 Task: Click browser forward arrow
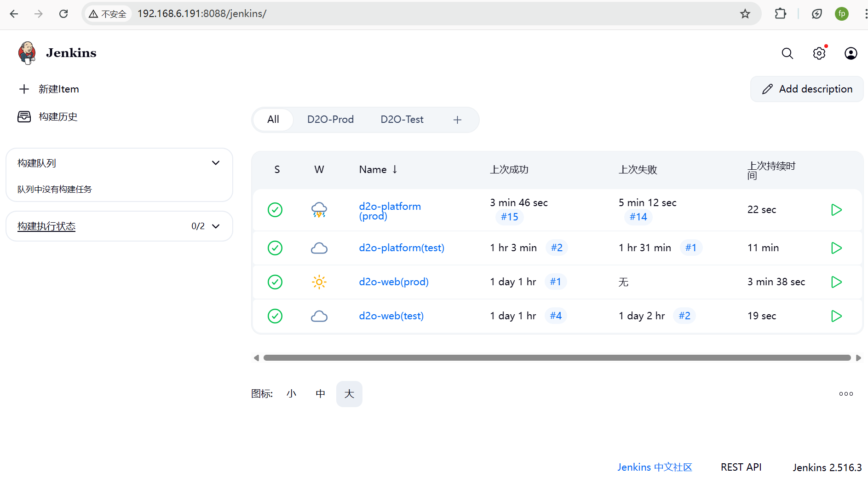click(x=39, y=14)
